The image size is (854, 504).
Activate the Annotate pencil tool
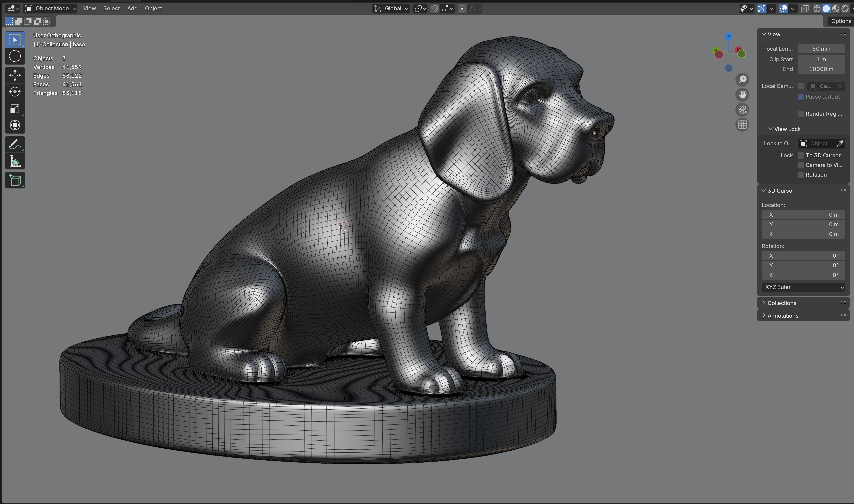click(15, 145)
